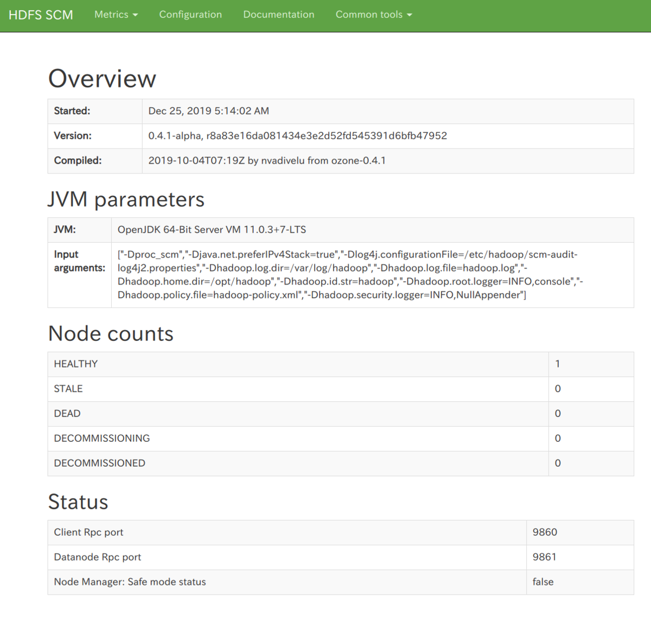Viewport: 651px width, 644px height.
Task: Click the DEAD node count row
Action: (341, 414)
